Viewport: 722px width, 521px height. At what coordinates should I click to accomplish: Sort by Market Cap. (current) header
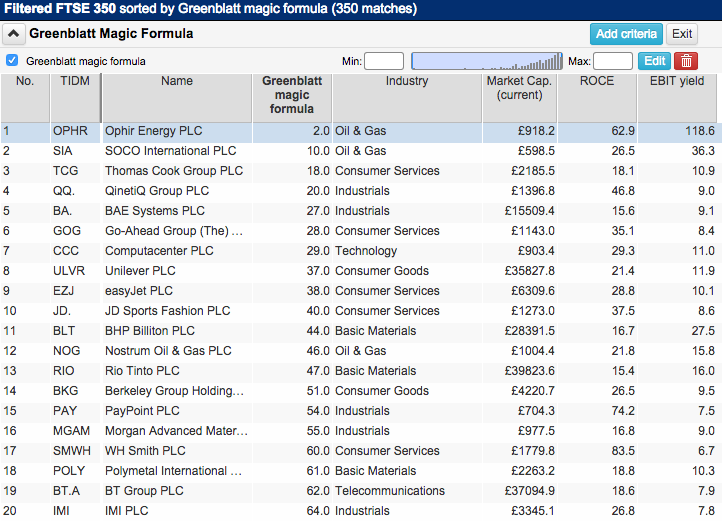[x=519, y=98]
